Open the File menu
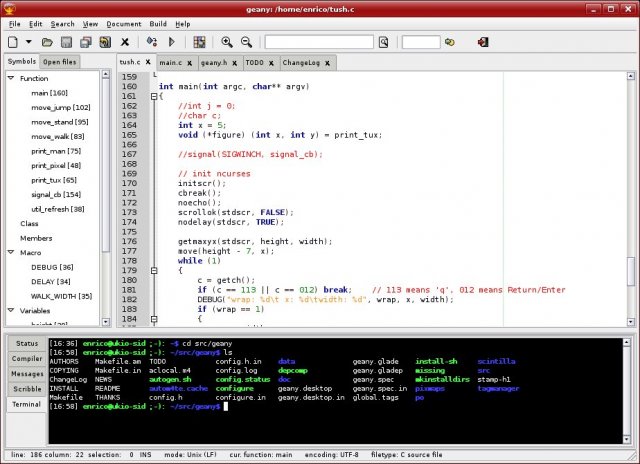Image resolution: width=640 pixels, height=464 pixels. [15, 24]
